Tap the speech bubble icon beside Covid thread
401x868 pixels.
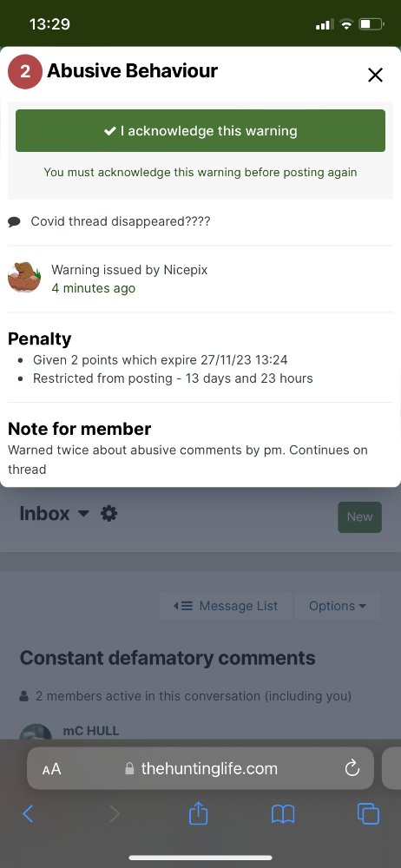point(15,222)
